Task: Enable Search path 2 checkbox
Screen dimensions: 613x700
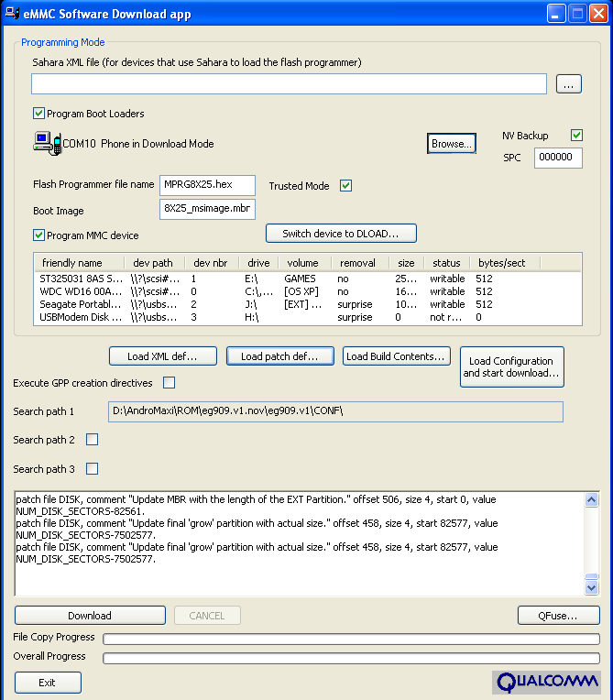Action: pos(92,439)
